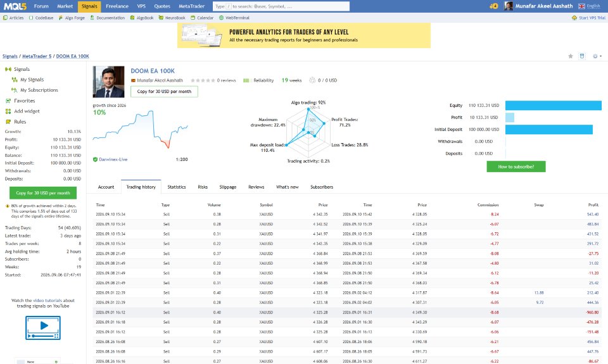Go to Signals breadcrumb

(x=10, y=56)
